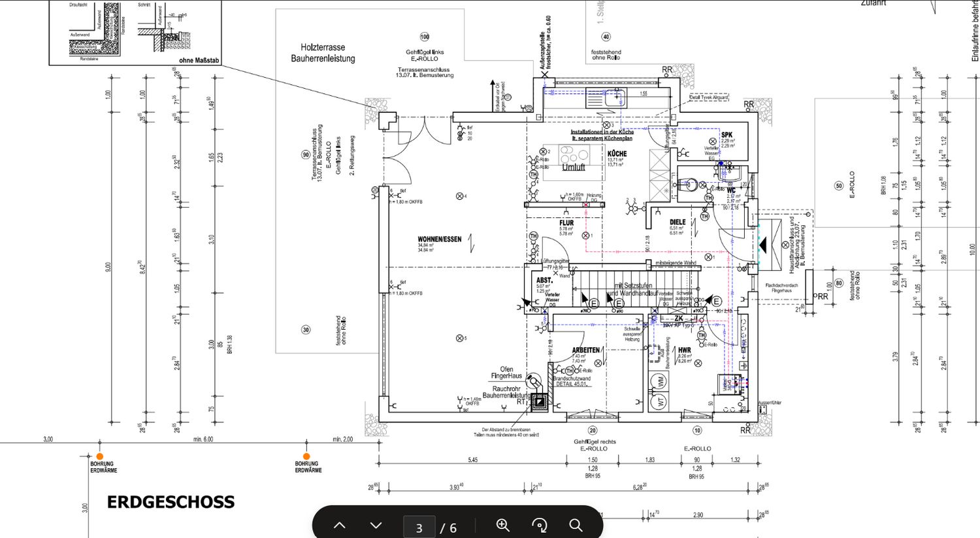Click the circled 30 window marker
This screenshot has width=980, height=538.
pos(306,330)
